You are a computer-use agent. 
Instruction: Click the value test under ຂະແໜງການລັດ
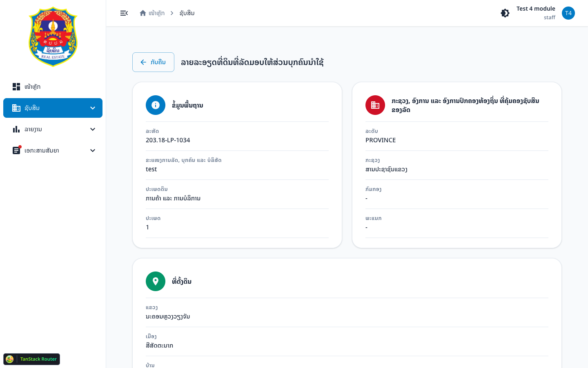pos(151,169)
